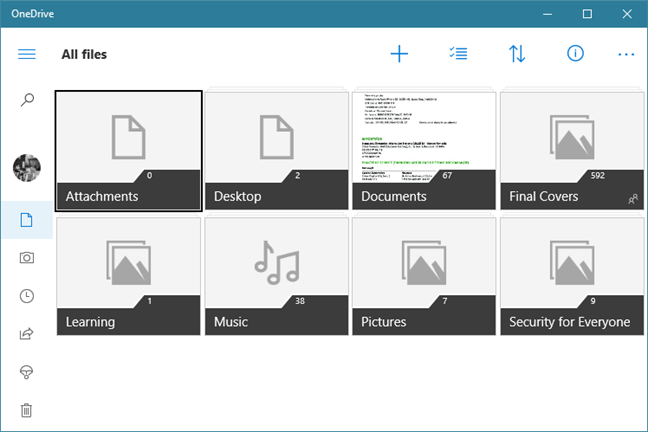Click the 592 item count badge
The image size is (648, 432).
pyautogui.click(x=598, y=175)
